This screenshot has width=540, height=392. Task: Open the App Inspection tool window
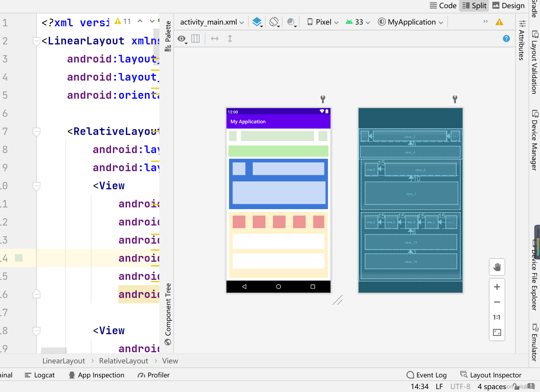tap(96, 375)
